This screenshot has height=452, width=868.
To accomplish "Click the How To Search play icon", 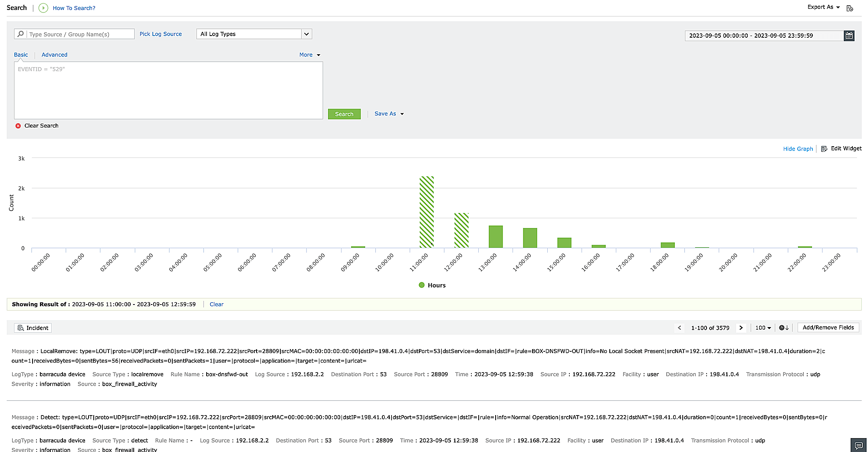I will click(43, 8).
